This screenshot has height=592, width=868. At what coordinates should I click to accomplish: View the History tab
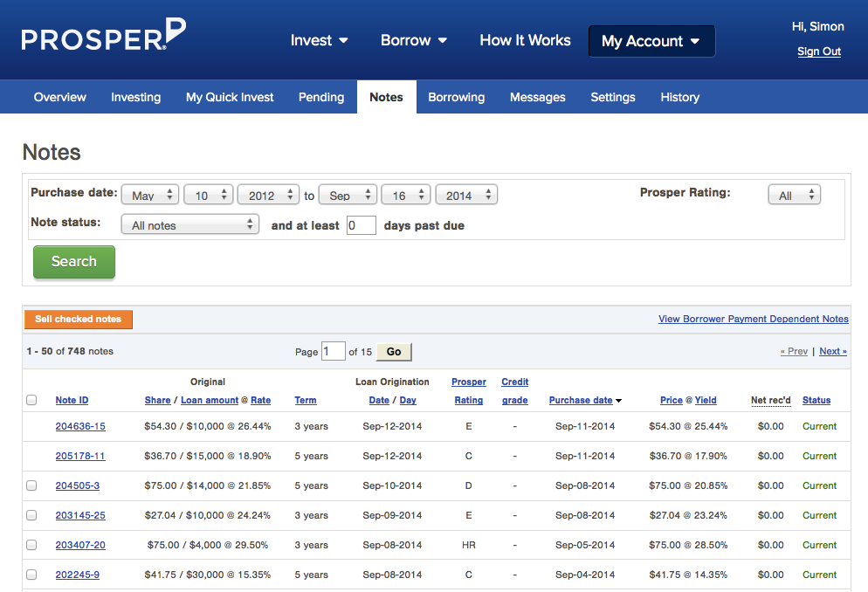click(x=679, y=98)
